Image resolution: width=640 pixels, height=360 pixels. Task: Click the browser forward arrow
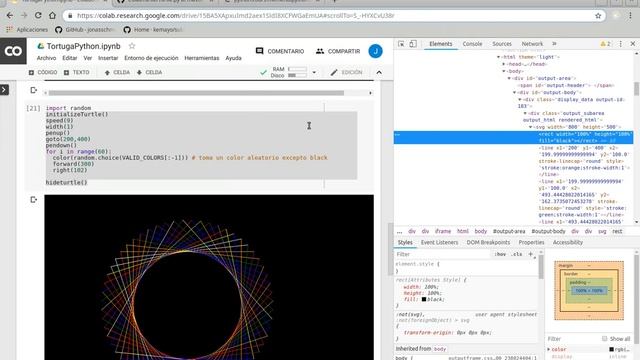pos(24,16)
